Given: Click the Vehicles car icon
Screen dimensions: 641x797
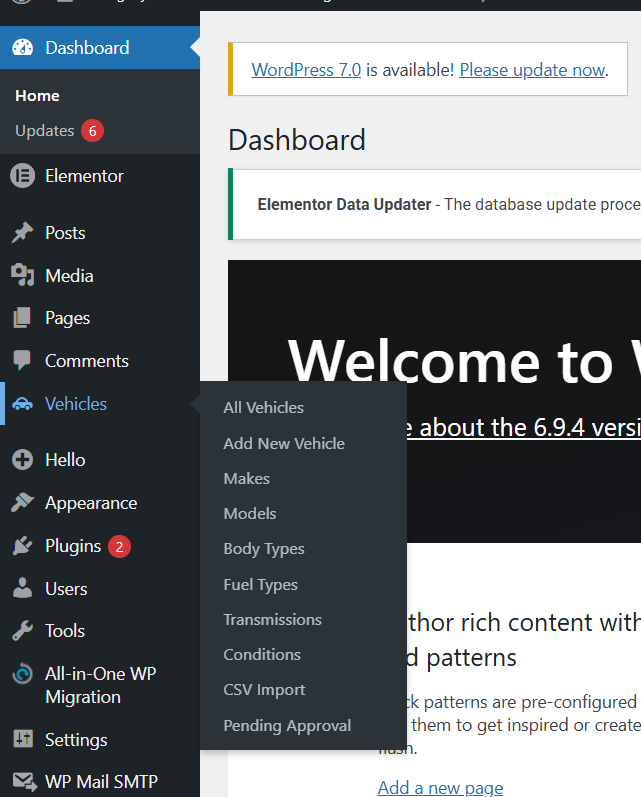Looking at the screenshot, I should point(22,404).
